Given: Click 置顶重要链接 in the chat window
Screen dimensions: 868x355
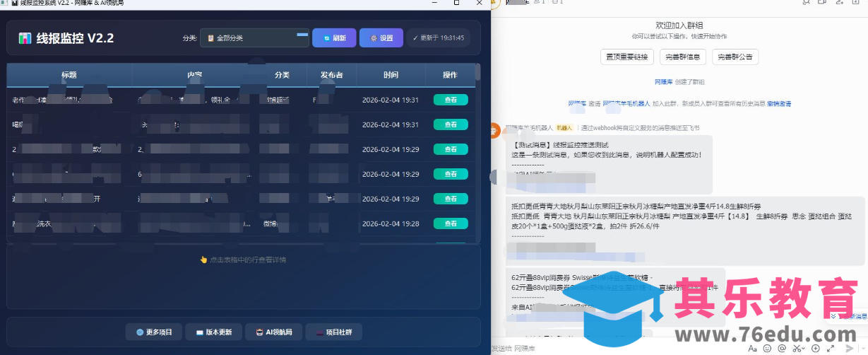Looking at the screenshot, I should (627, 57).
